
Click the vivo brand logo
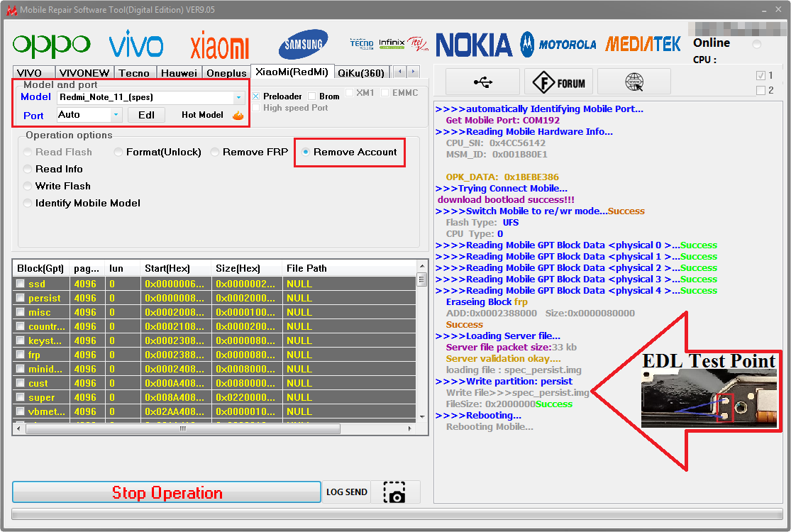click(x=136, y=44)
